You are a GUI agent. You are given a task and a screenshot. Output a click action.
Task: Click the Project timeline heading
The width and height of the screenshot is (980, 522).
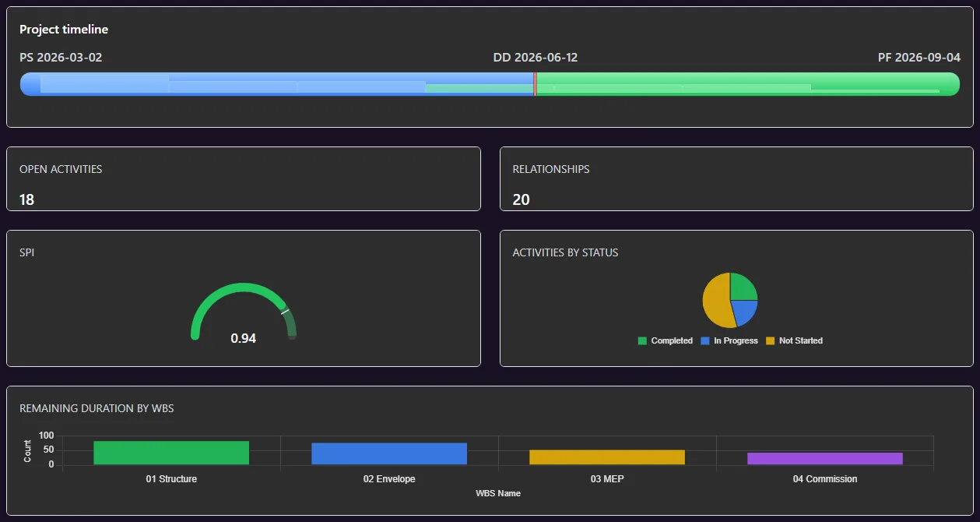[x=64, y=30]
